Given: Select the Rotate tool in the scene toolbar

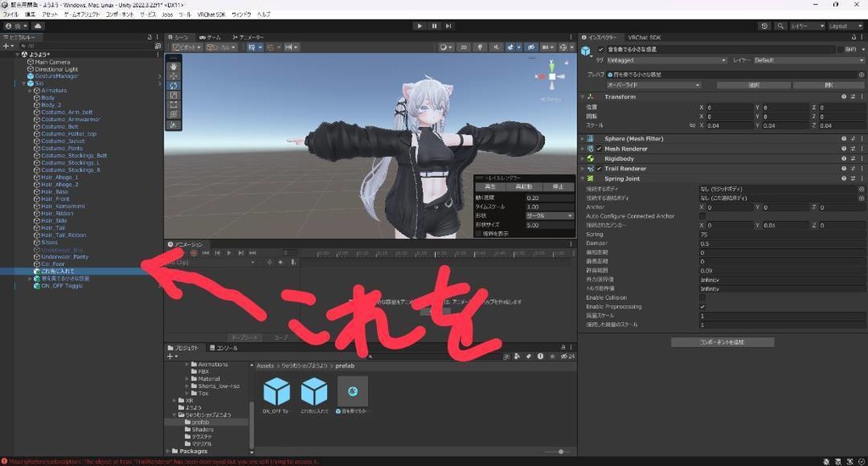Looking at the screenshot, I should [x=174, y=86].
